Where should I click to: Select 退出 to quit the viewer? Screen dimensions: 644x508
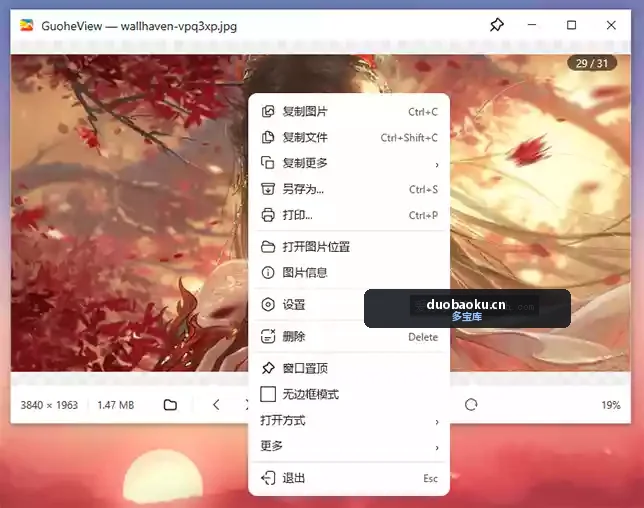pos(349,478)
